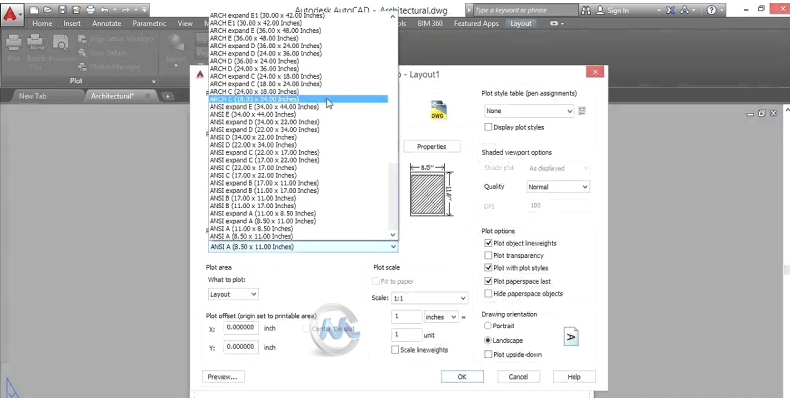
Task: Switch to the Annotate ribbon tab
Action: (x=106, y=23)
